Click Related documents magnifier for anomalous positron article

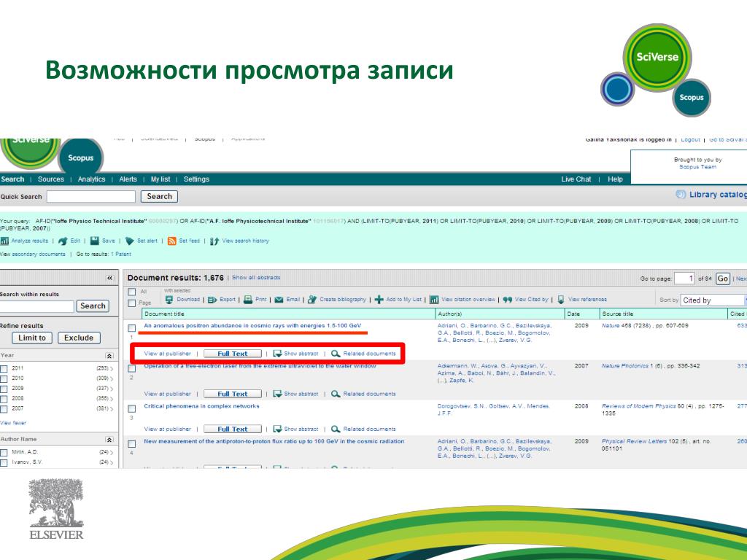336,354
